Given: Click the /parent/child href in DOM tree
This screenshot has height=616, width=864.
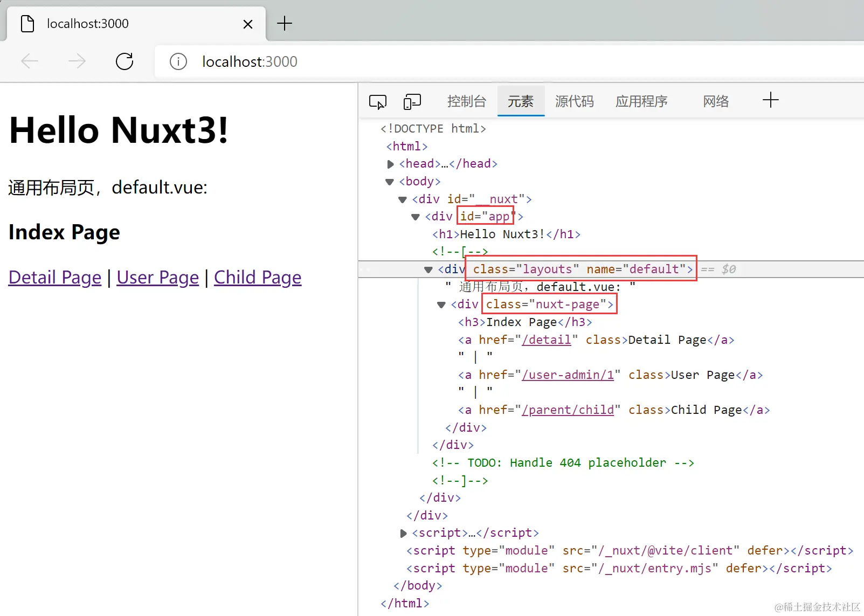Looking at the screenshot, I should pos(568,410).
